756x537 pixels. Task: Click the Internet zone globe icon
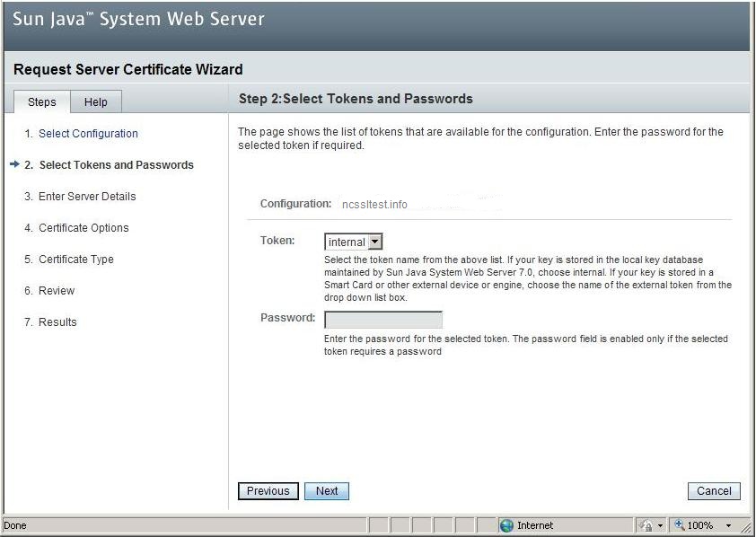click(x=506, y=525)
